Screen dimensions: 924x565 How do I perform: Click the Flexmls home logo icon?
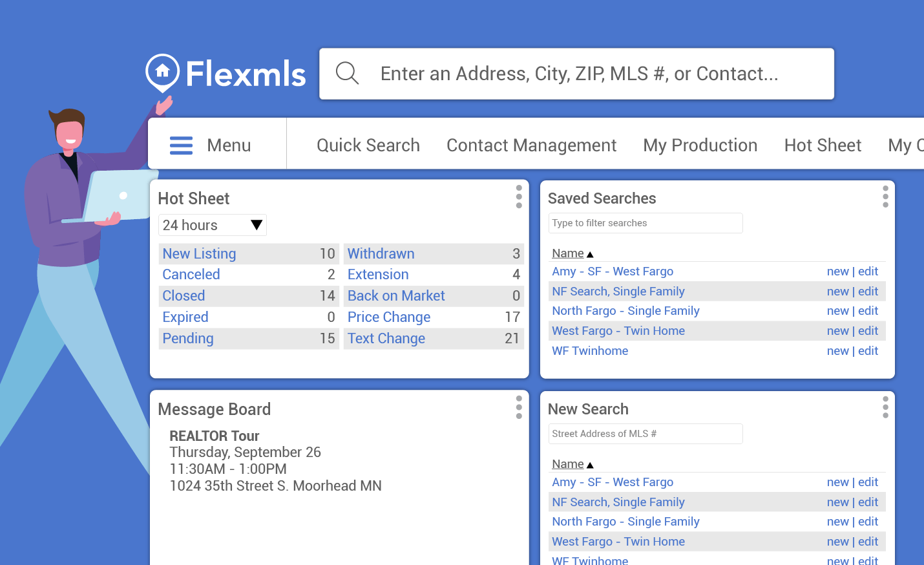162,72
